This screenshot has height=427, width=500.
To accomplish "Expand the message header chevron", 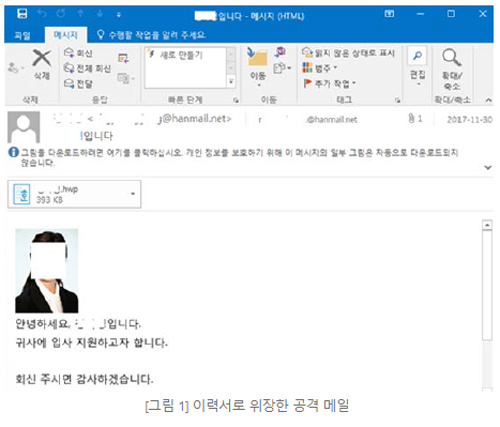I will point(488,167).
